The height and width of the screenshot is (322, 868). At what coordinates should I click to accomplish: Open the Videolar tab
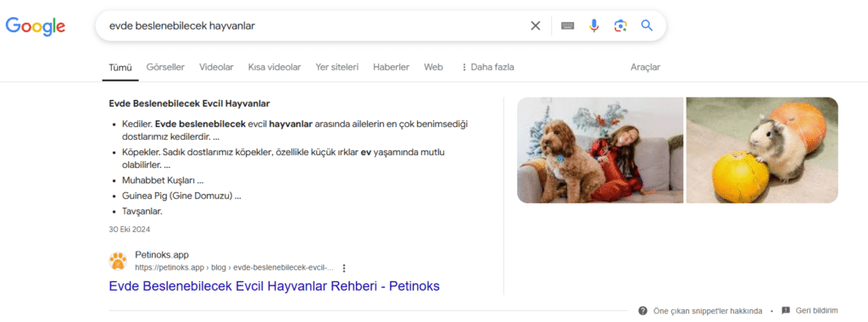(216, 67)
